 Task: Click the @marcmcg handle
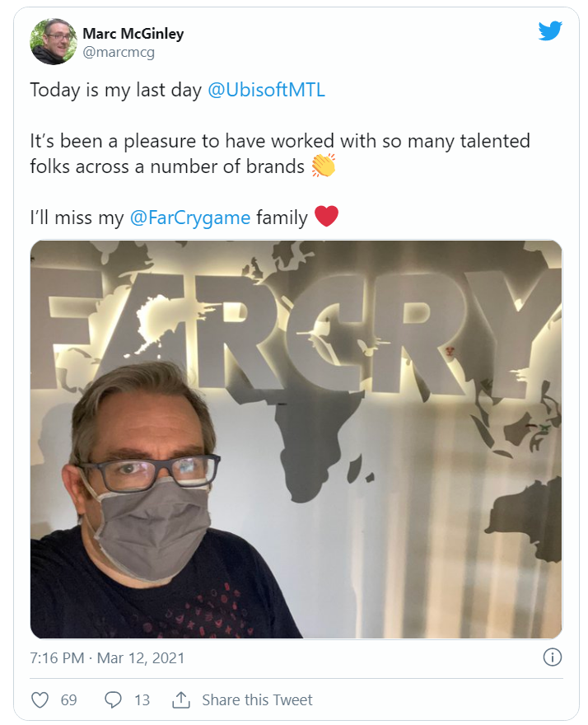(119, 52)
